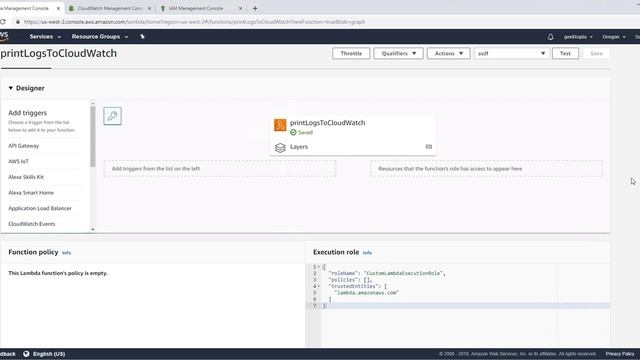Open the Resource Groups dropdown
Image resolution: width=640 pixels, height=360 pixels.
(100, 37)
